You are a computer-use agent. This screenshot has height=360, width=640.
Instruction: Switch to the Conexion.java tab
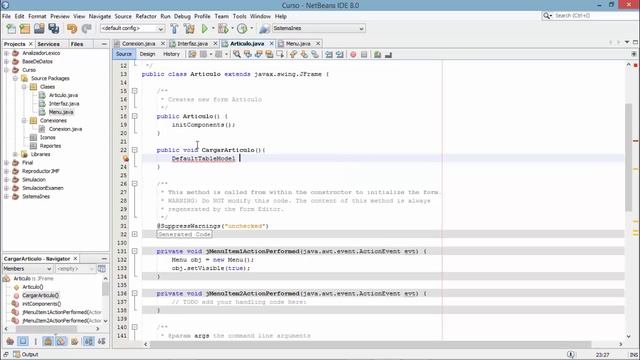pos(138,43)
